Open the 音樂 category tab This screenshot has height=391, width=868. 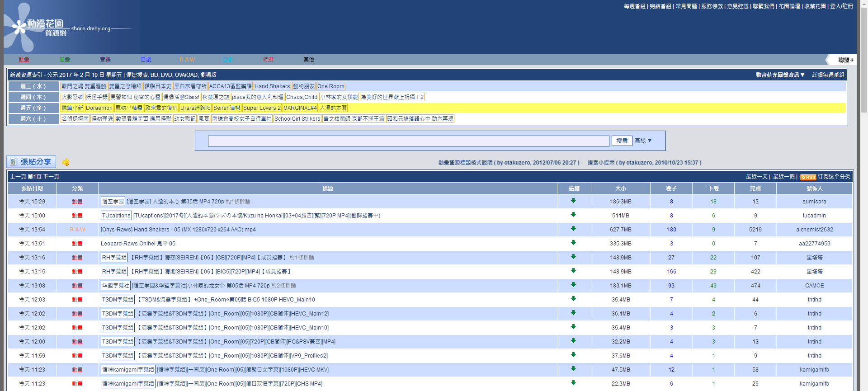(x=105, y=60)
